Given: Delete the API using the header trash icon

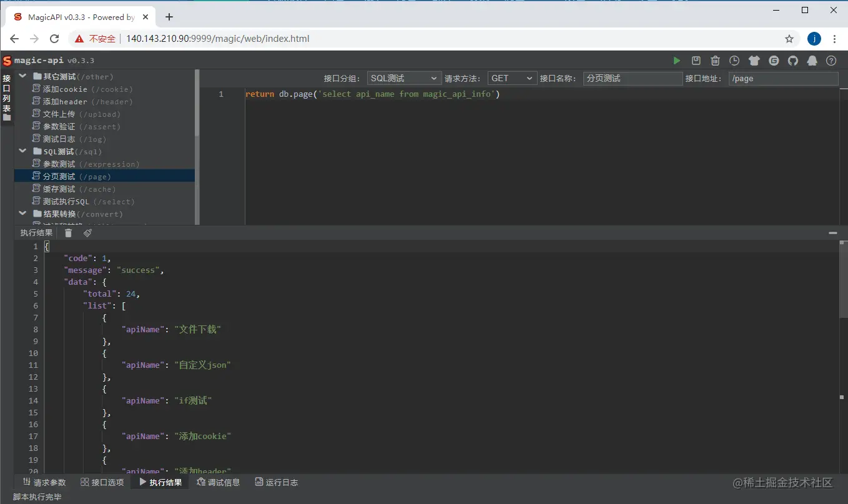Looking at the screenshot, I should point(716,61).
